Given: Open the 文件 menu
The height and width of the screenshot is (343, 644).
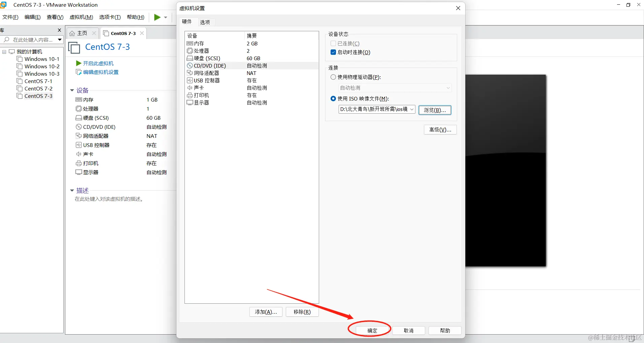Looking at the screenshot, I should pos(10,17).
